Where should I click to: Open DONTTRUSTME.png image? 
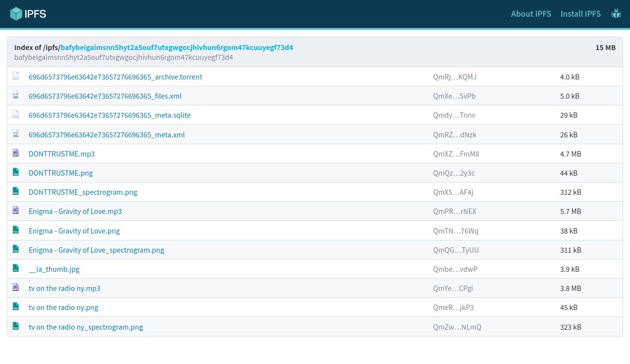click(61, 173)
